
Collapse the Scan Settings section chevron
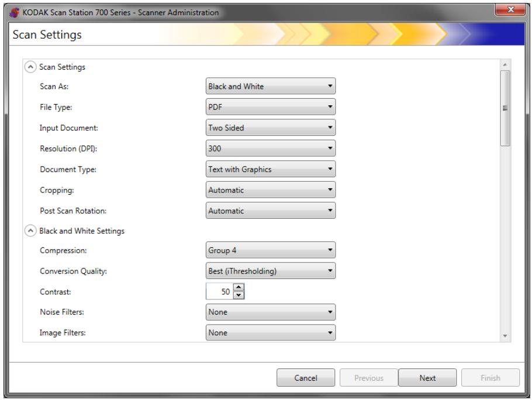tap(30, 67)
